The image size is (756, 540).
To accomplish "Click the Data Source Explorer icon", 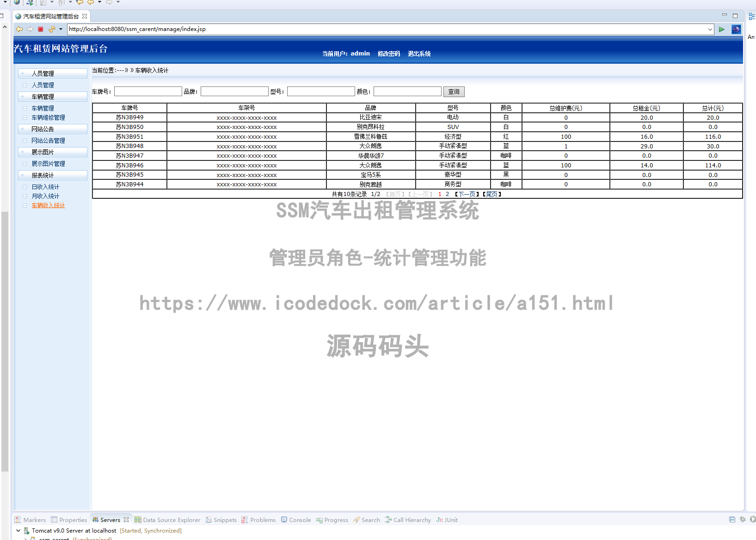I will point(139,520).
